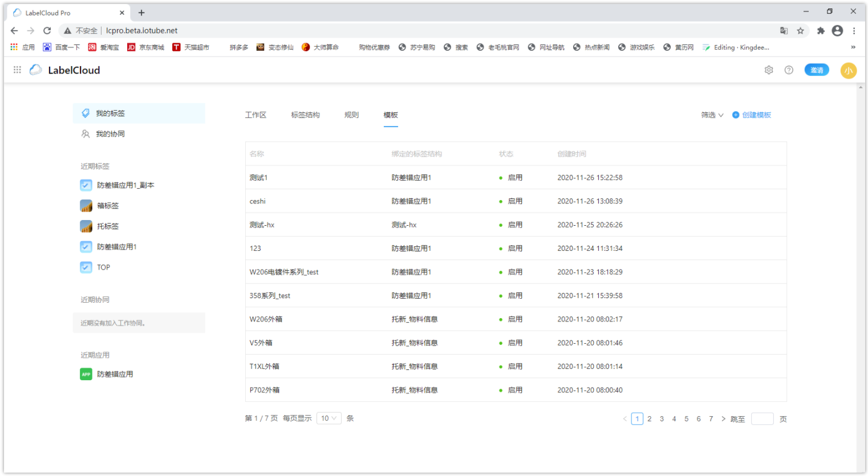The width and height of the screenshot is (868, 476).
Task: Select page 1 in pagination
Action: click(637, 418)
